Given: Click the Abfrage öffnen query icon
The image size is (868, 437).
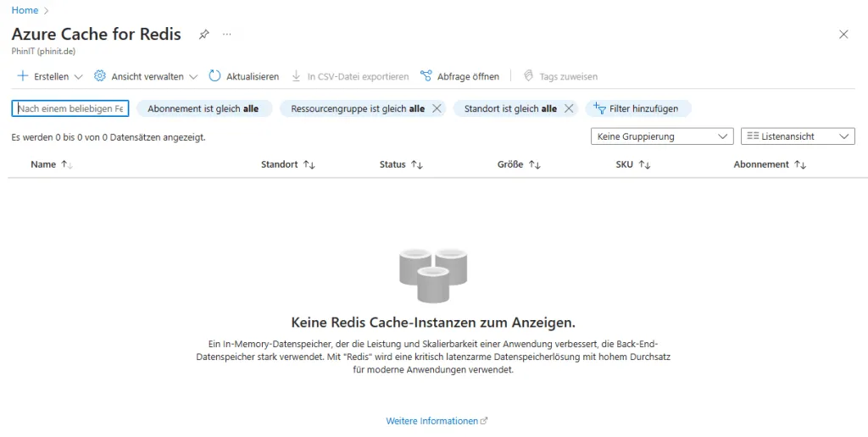Looking at the screenshot, I should coord(426,76).
